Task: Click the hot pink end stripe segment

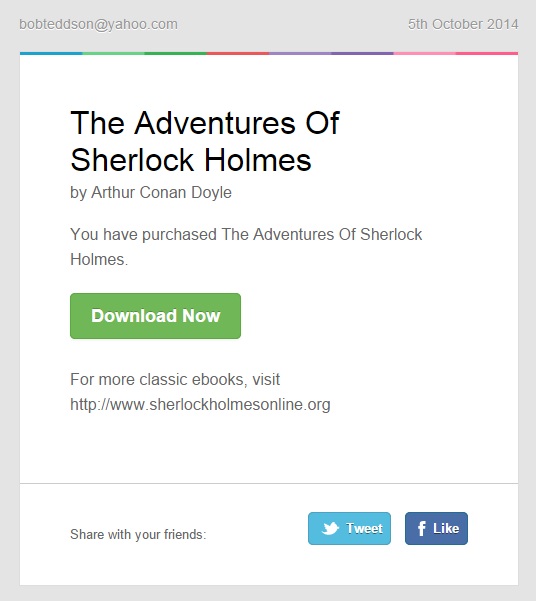Action: click(x=487, y=53)
